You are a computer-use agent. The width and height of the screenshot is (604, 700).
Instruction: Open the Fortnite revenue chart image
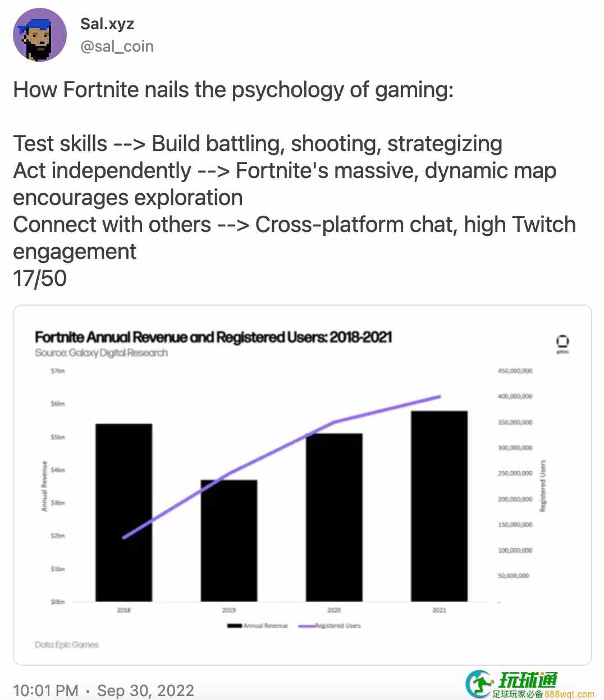coord(302,485)
